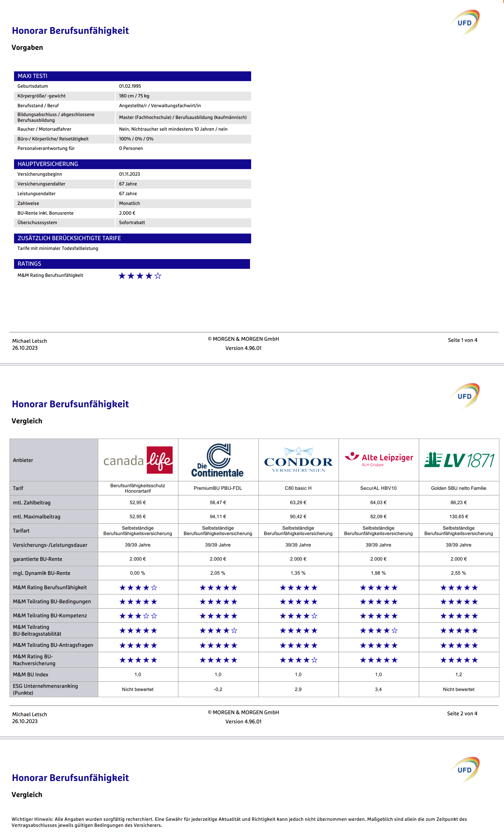Click the Die Continentale logo

point(218,460)
